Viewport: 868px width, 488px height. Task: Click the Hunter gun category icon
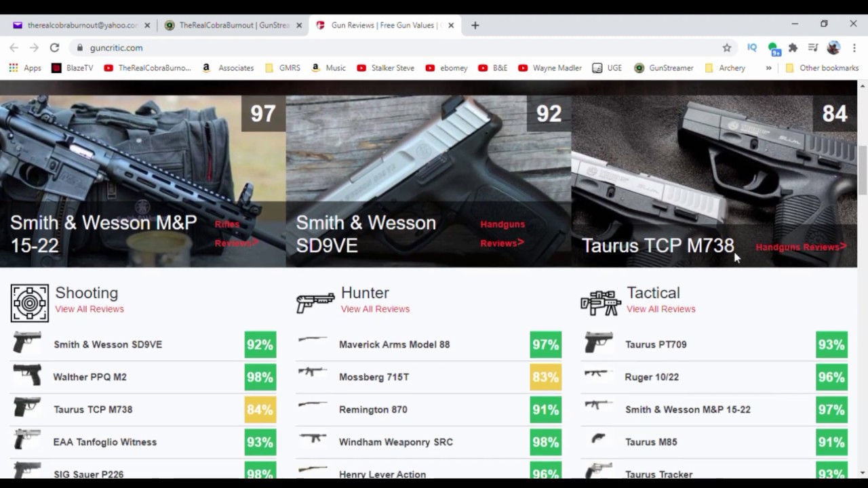(315, 302)
